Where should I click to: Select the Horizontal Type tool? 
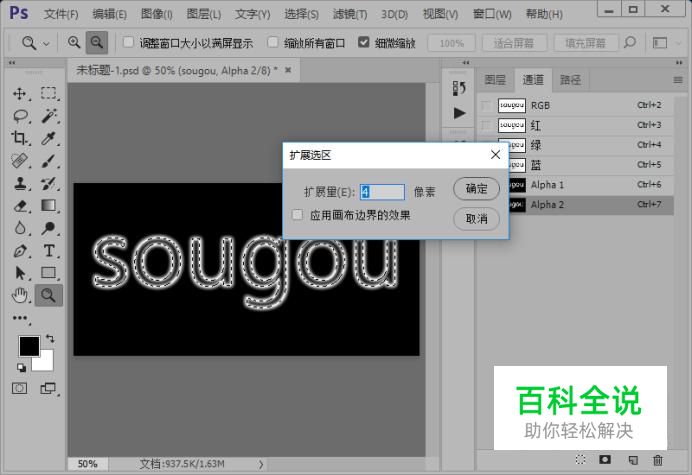(49, 251)
